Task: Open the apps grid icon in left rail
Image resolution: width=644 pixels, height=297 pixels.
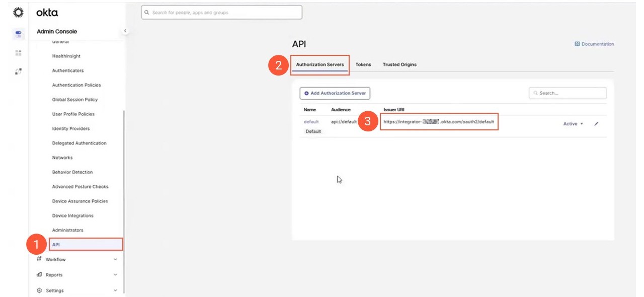Action: 18,53
